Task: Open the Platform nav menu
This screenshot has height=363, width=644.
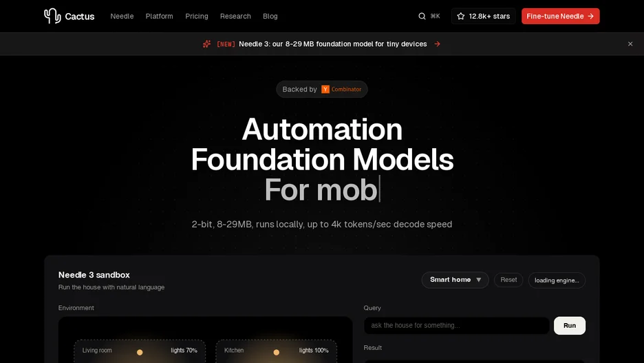Action: click(160, 16)
